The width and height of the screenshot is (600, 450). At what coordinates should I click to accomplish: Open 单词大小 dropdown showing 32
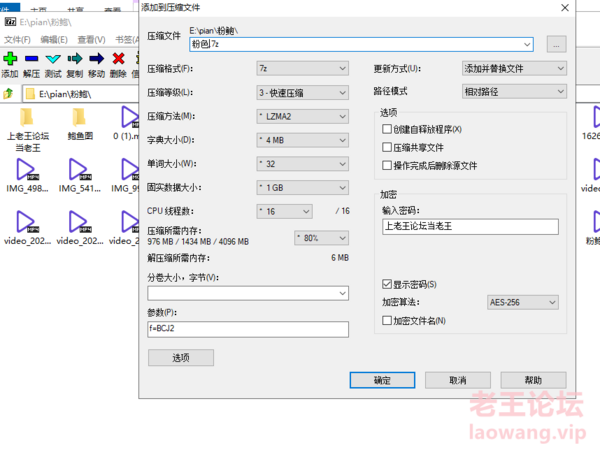[x=302, y=164]
